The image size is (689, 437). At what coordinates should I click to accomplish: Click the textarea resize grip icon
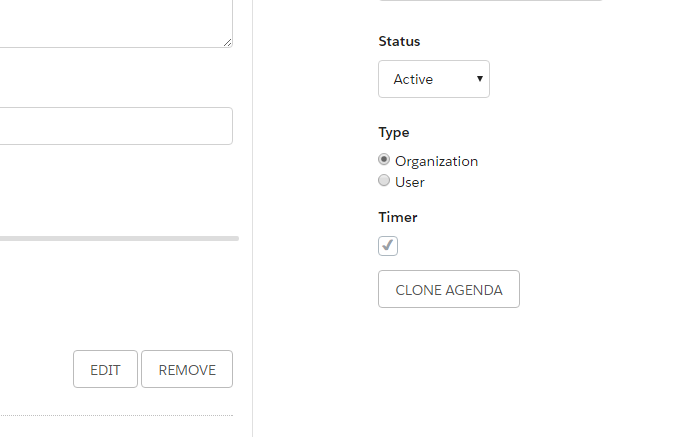(x=227, y=42)
